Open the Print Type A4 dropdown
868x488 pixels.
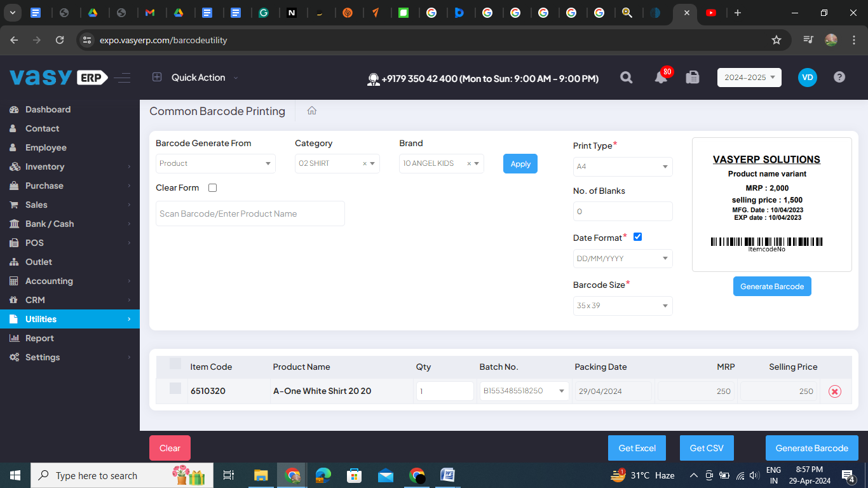(x=623, y=166)
